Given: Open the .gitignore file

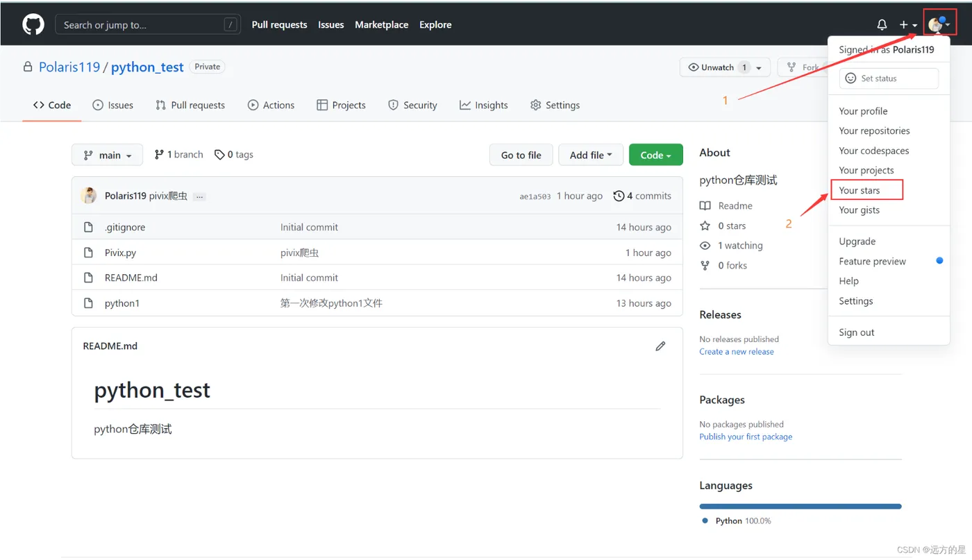Looking at the screenshot, I should [x=125, y=227].
